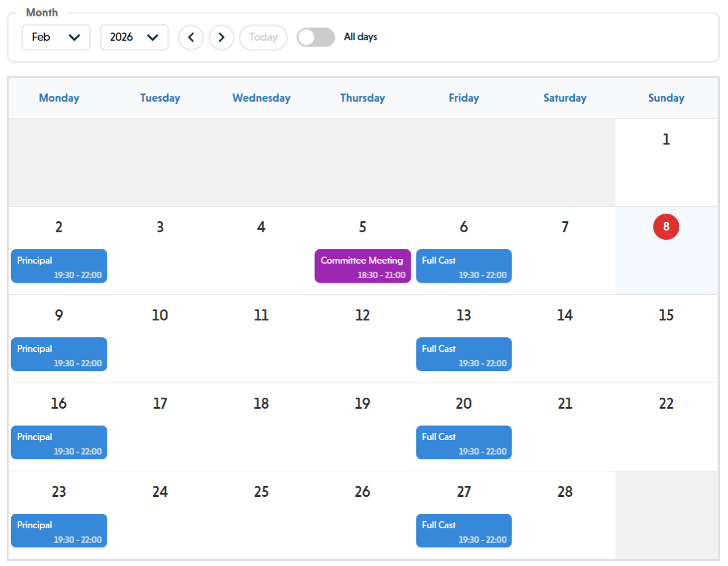Image resolution: width=728 pixels, height=566 pixels.
Task: Open the Full Cast rehearsal on Feb 6
Action: [463, 266]
